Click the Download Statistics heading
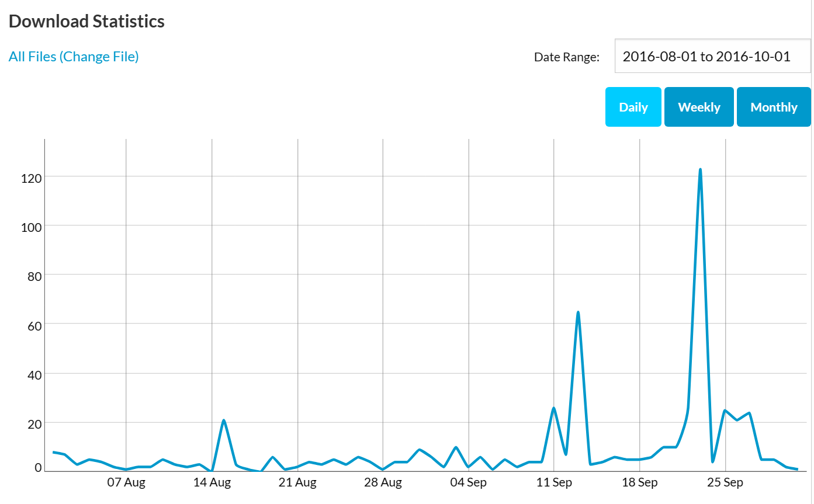Viewport: 814px width, 504px height. click(x=86, y=22)
